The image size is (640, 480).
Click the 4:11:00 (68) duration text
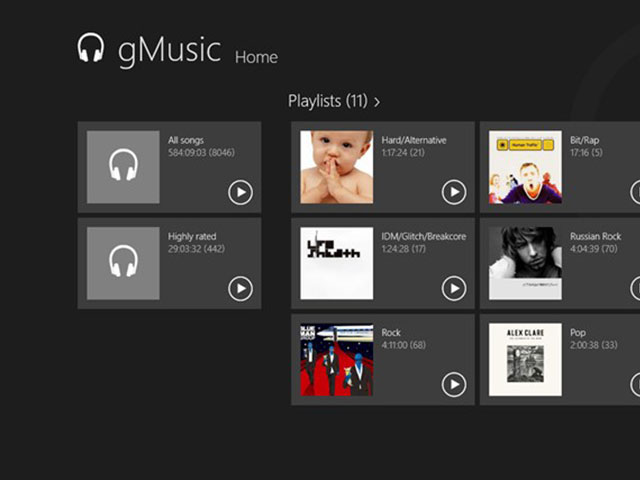click(x=404, y=345)
